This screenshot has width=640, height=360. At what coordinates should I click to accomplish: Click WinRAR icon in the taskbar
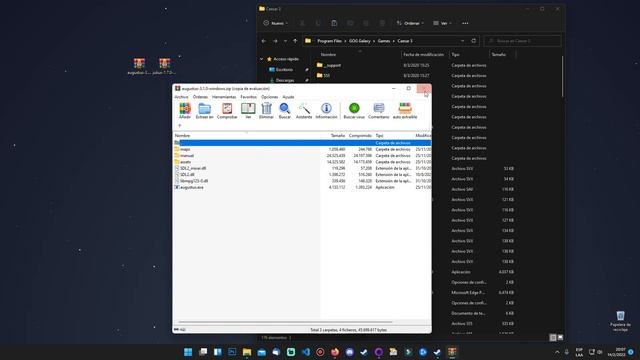coord(452,352)
